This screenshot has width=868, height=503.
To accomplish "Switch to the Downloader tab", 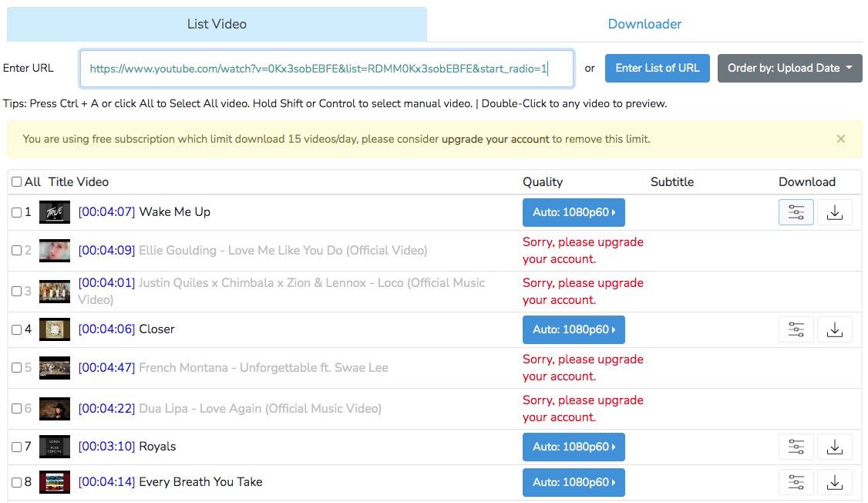I will 644,24.
